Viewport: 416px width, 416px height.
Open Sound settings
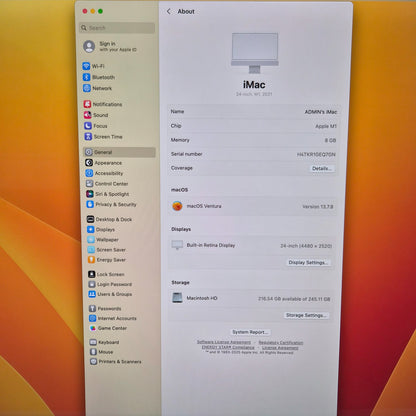point(96,115)
